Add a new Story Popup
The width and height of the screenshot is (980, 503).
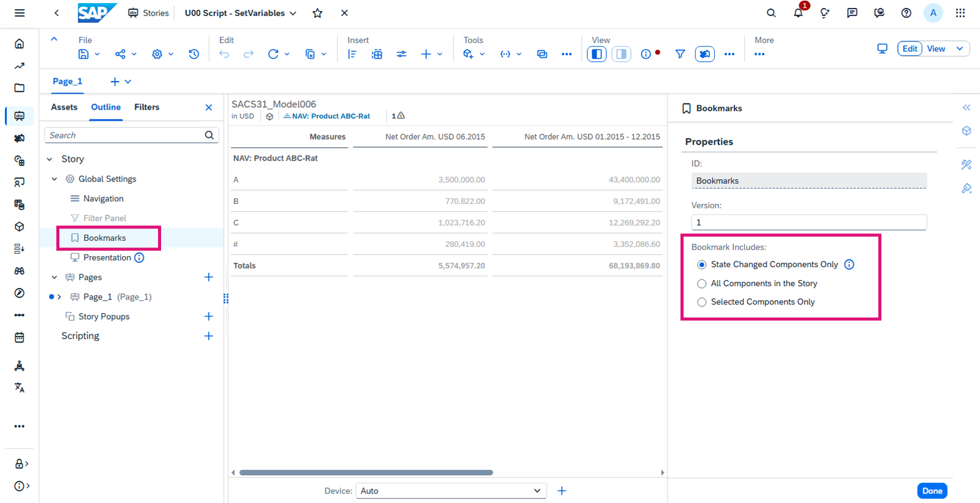pos(208,317)
